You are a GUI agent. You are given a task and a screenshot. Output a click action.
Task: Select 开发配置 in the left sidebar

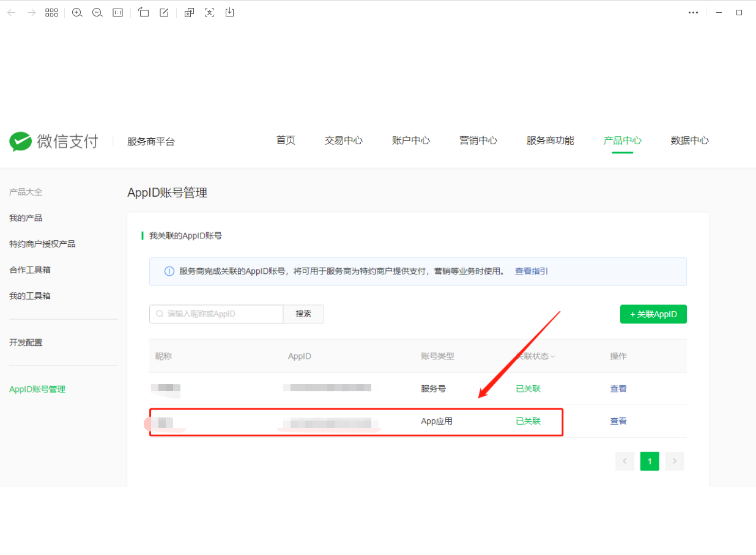[x=26, y=342]
